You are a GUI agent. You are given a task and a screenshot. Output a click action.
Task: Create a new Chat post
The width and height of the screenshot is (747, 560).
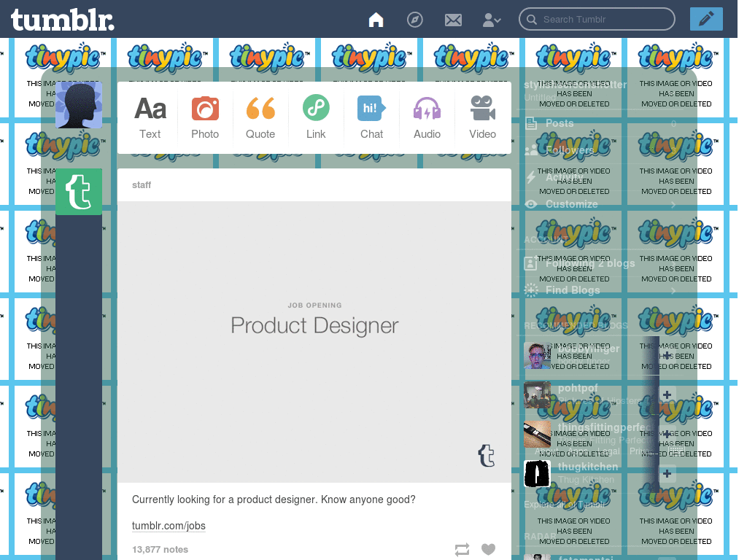(371, 117)
